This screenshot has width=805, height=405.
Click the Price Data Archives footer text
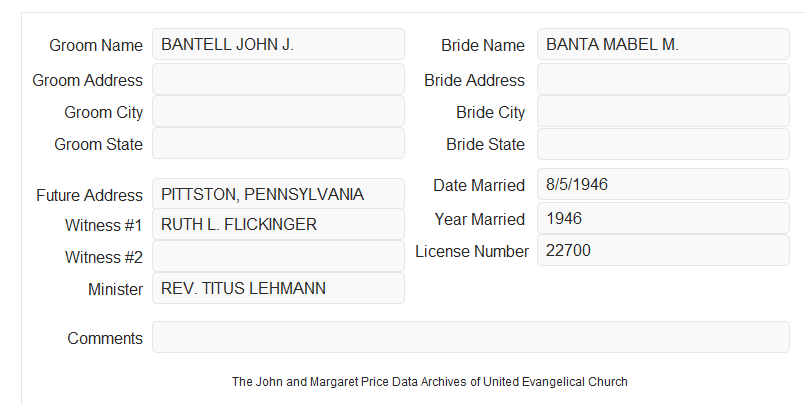(x=430, y=382)
